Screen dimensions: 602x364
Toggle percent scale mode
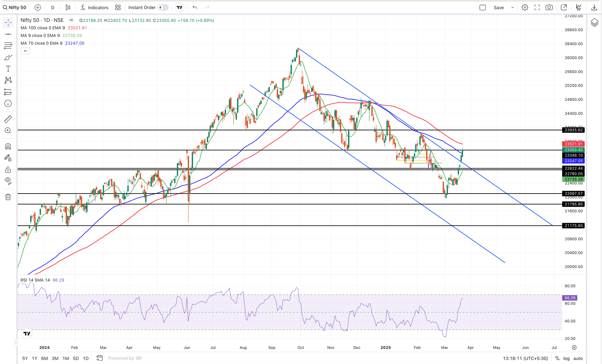click(557, 358)
